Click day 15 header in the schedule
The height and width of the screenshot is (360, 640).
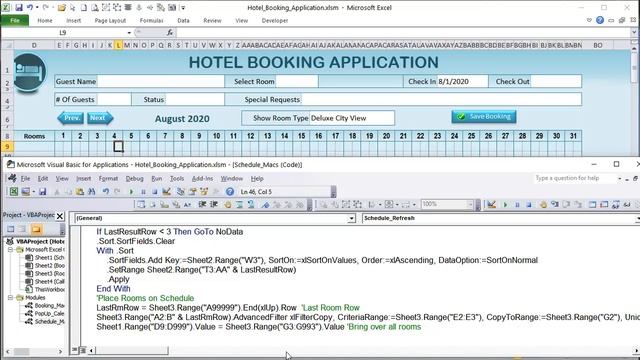301,136
